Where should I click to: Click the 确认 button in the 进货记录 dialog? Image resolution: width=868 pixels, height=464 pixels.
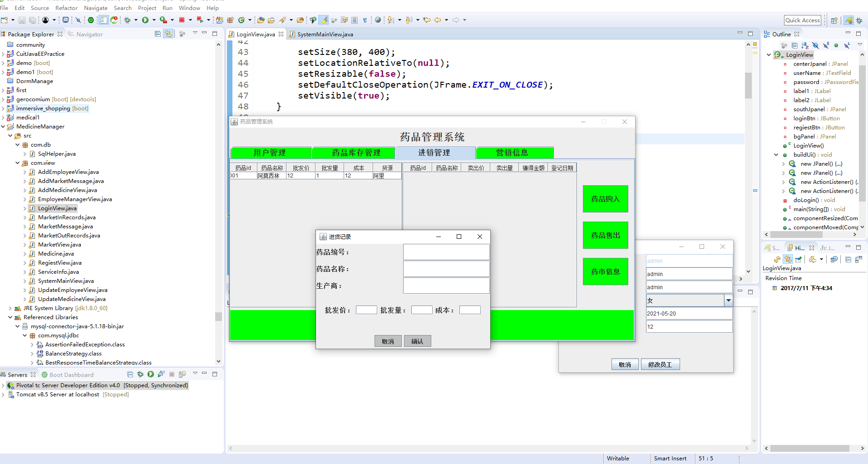pos(417,341)
